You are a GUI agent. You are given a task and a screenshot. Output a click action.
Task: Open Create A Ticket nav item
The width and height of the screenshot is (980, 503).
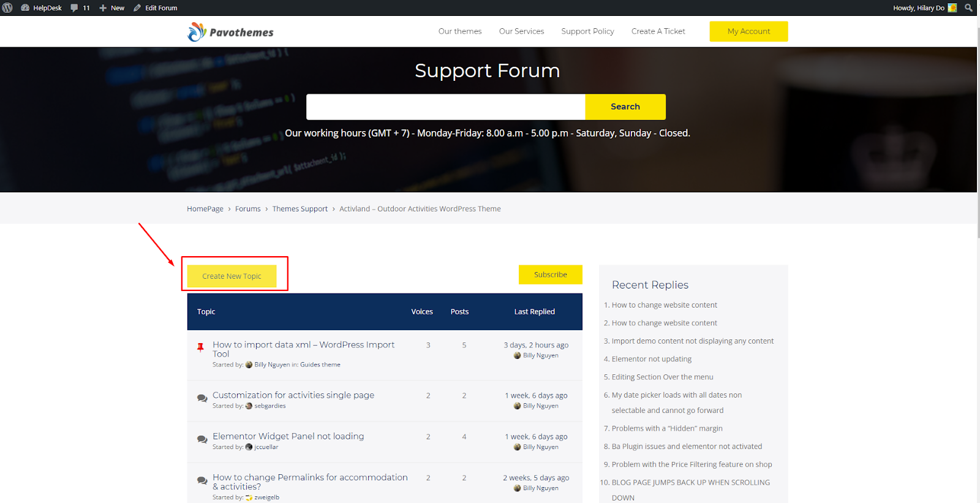tap(658, 31)
